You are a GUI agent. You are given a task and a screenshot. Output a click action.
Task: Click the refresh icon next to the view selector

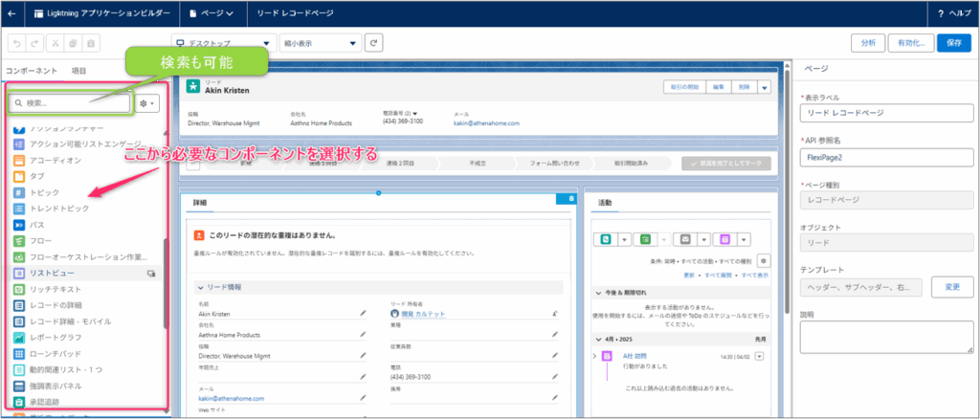tap(374, 43)
